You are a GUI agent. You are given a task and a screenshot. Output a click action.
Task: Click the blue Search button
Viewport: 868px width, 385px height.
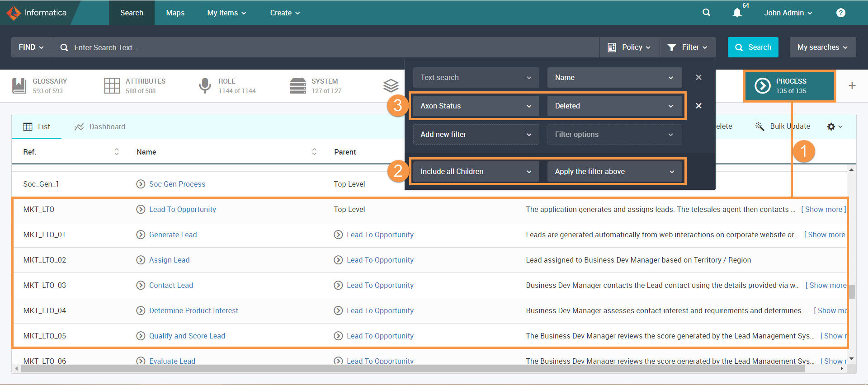(753, 47)
